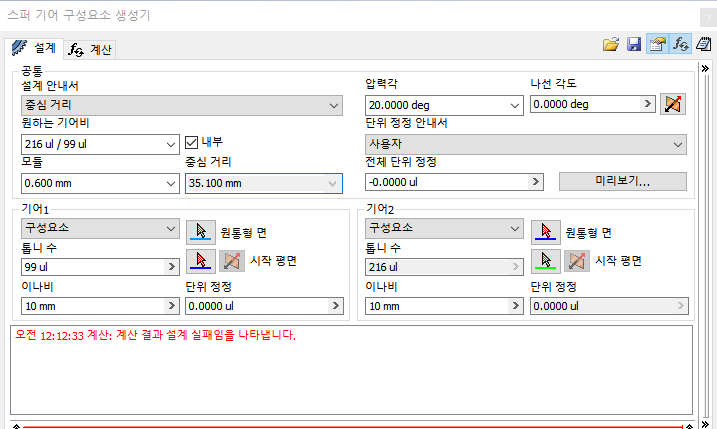This screenshot has height=429, width=717.
Task: Click the Gear 1 톱니 수 field (99 ul)
Action: 92,267
